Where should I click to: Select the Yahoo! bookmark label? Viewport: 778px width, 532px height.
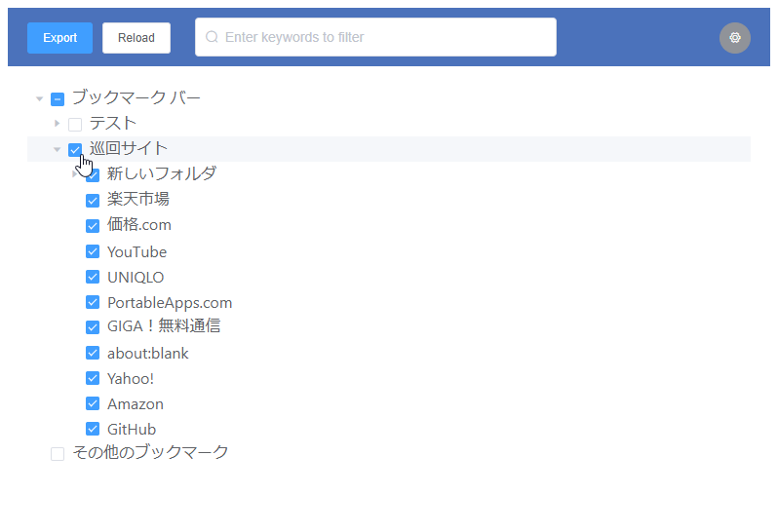coord(131,379)
